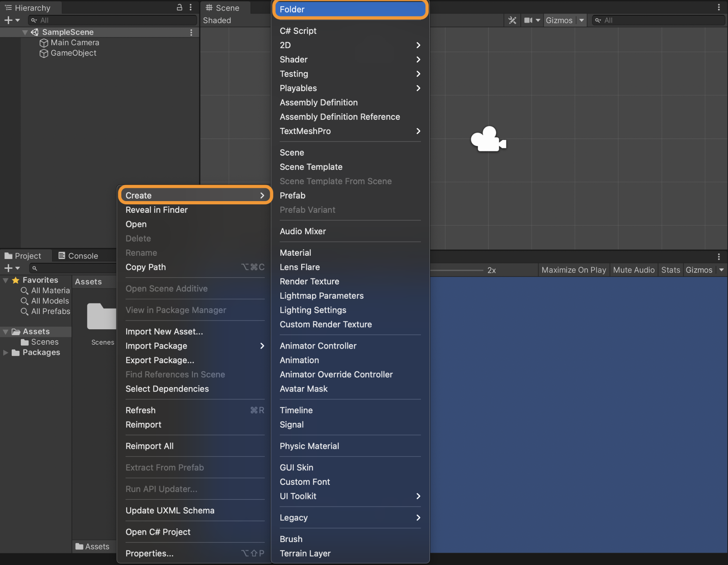Click Reveal in Finder menu entry
Viewport: 728px width, 565px height.
pos(157,210)
